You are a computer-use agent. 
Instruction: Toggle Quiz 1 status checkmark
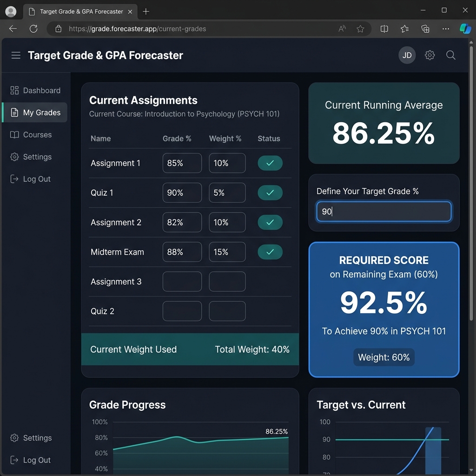pyautogui.click(x=270, y=192)
